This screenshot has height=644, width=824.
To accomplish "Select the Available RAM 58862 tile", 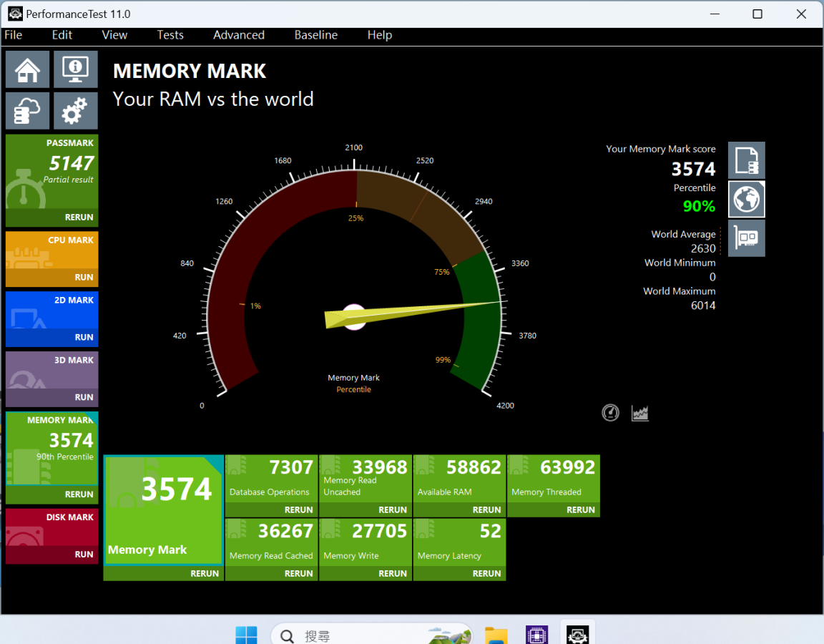I will pyautogui.click(x=459, y=479).
